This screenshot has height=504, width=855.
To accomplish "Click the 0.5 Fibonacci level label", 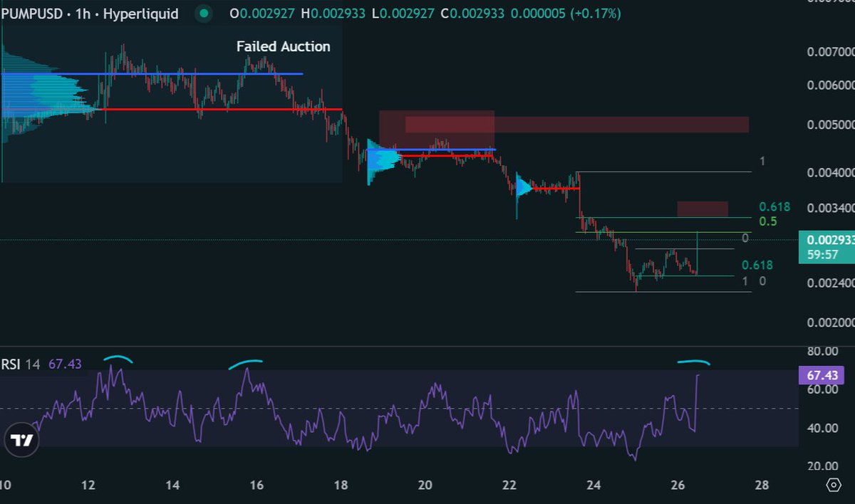I will [767, 221].
